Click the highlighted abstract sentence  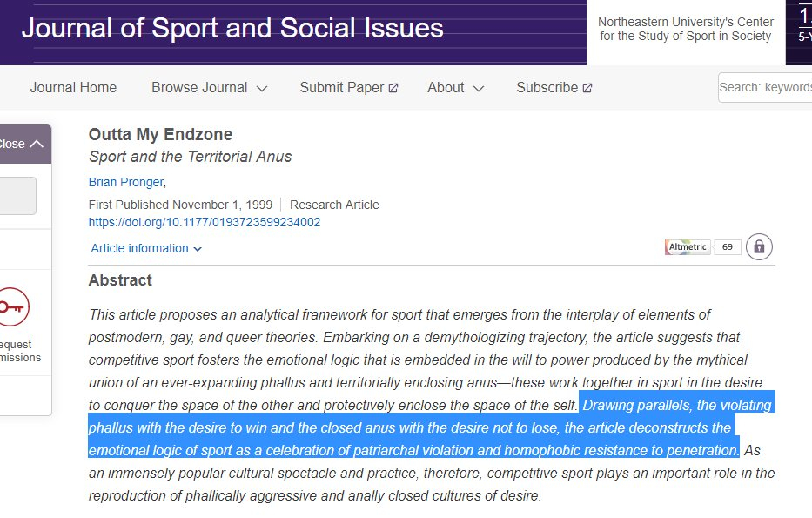point(409,427)
